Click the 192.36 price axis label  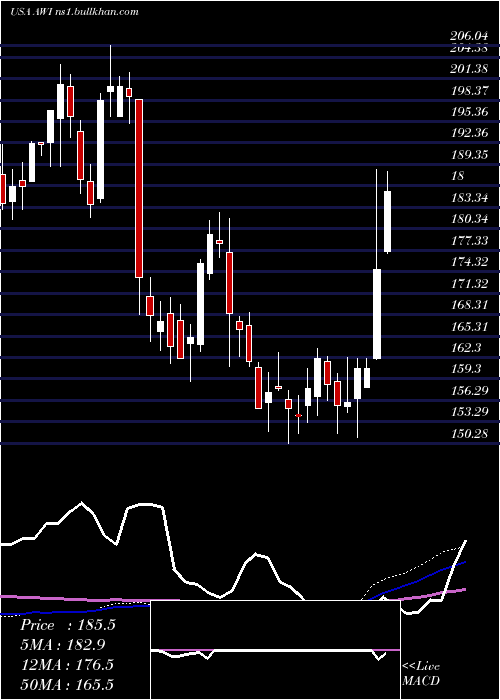[x=469, y=133]
